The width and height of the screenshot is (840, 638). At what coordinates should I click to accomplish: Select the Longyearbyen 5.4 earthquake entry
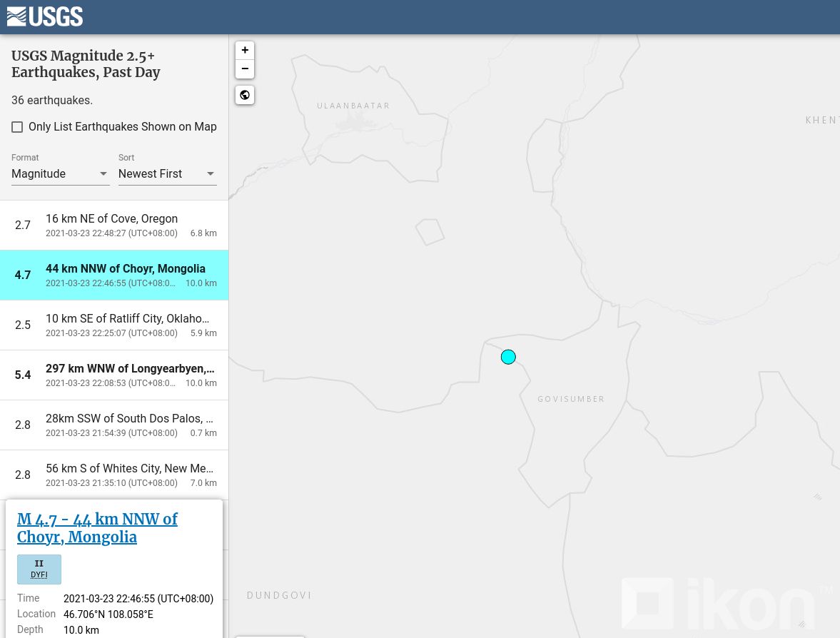[x=114, y=375]
